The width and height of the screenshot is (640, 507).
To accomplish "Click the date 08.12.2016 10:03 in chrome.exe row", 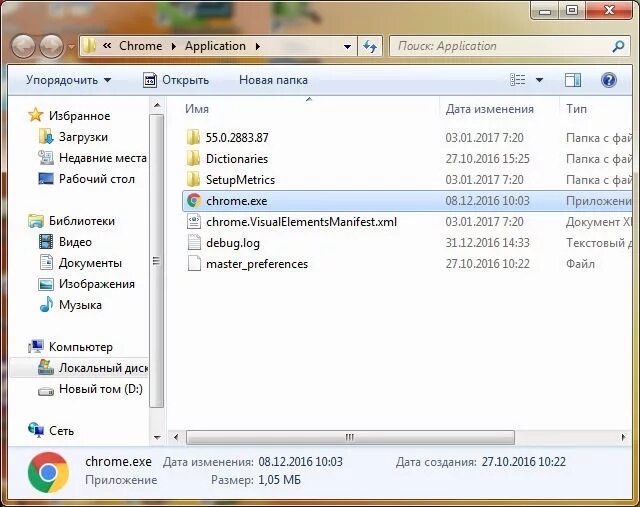I will tap(487, 201).
